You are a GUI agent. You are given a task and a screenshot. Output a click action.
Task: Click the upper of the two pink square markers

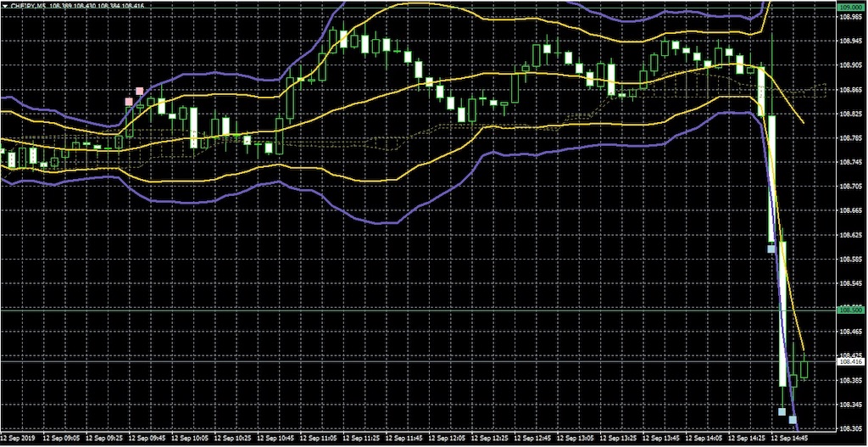pyautogui.click(x=140, y=90)
